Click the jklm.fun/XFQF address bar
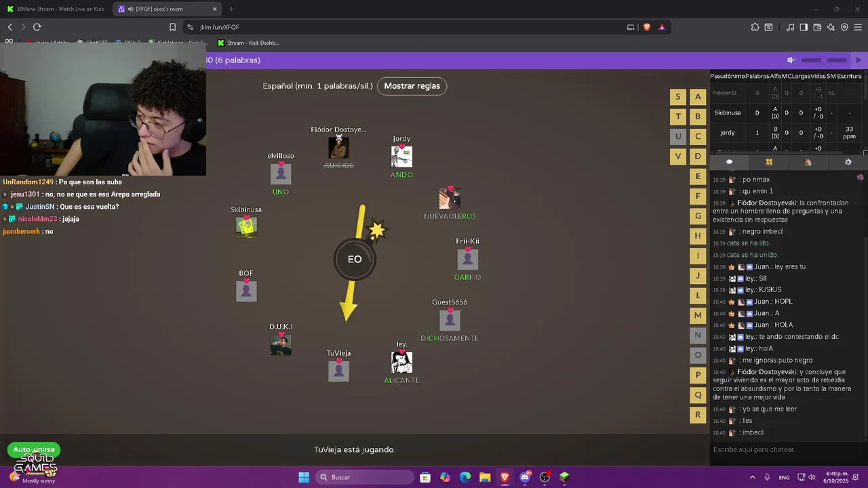 coord(407,27)
